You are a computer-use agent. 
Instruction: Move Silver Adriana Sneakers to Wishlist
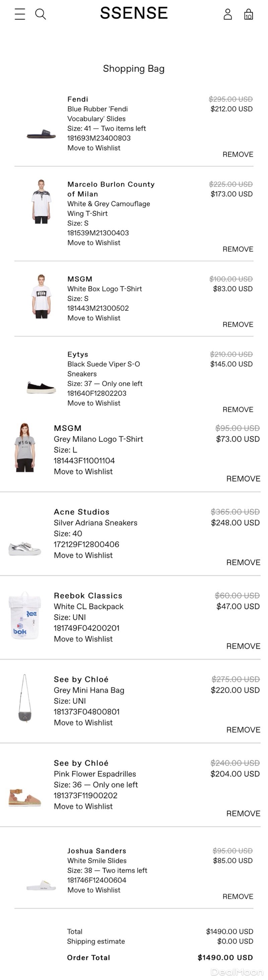click(83, 555)
